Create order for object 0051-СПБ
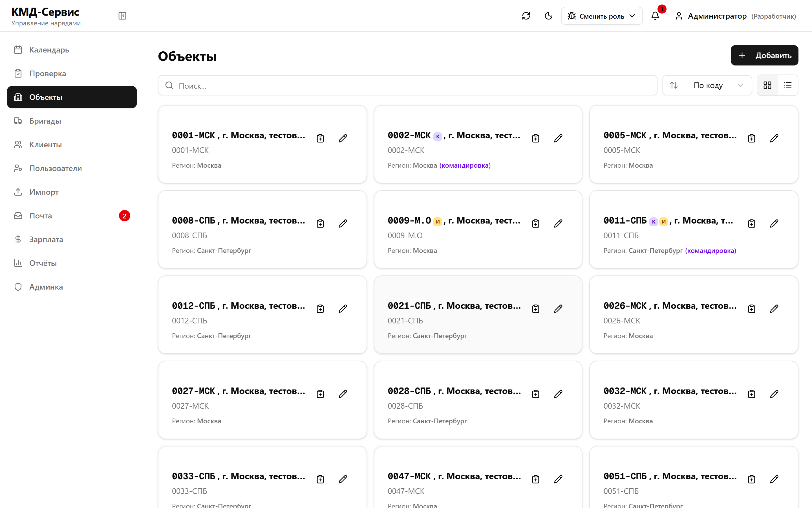The width and height of the screenshot is (812, 508). (x=751, y=479)
